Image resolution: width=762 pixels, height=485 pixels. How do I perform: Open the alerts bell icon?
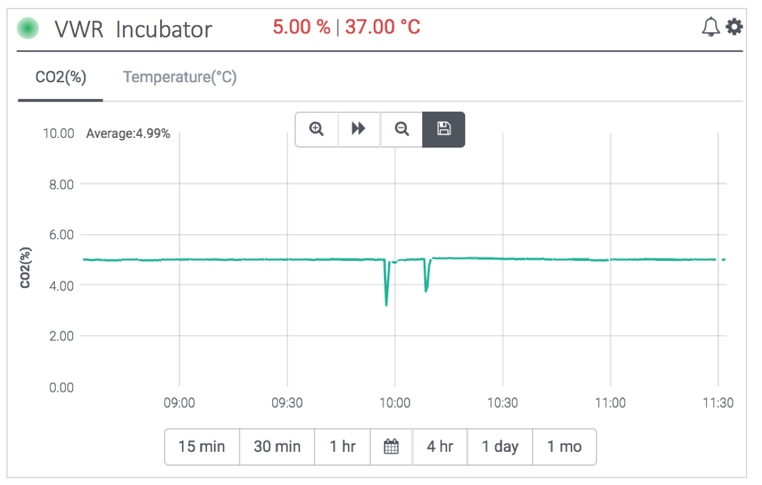point(710,27)
